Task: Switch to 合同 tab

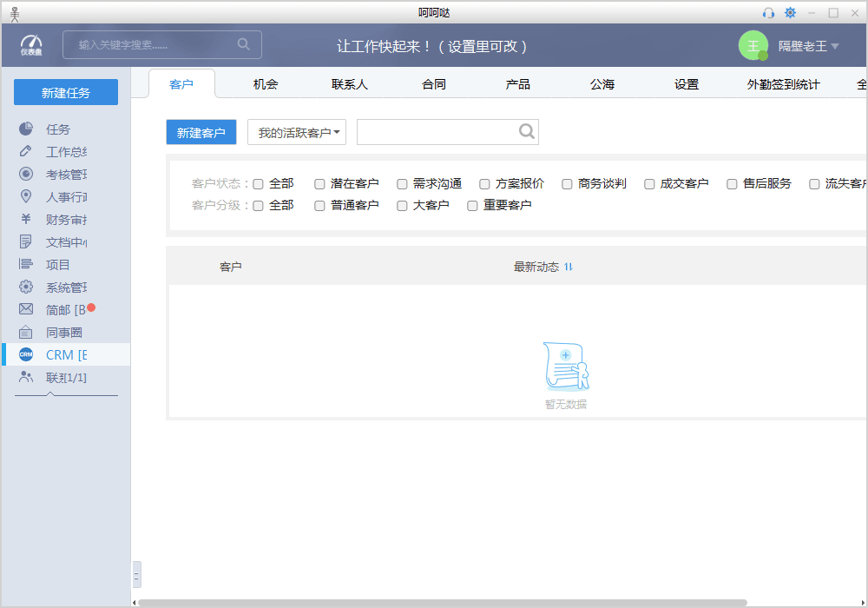Action: (434, 84)
